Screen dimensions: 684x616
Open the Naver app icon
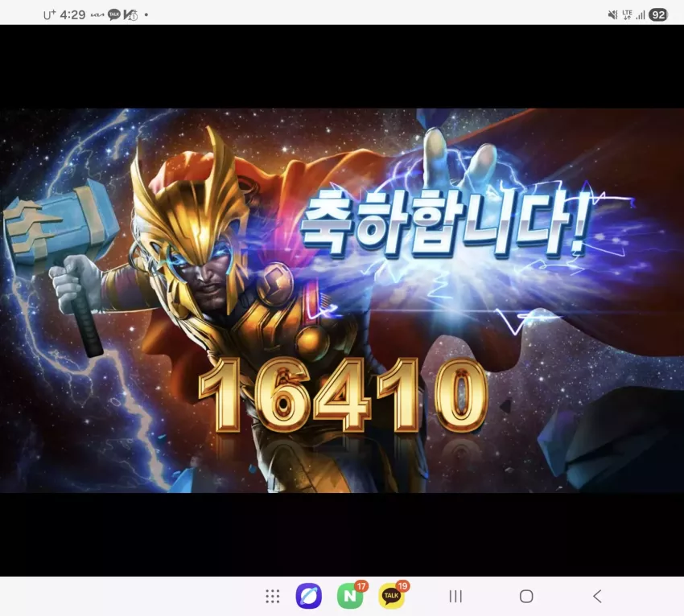coord(350,596)
